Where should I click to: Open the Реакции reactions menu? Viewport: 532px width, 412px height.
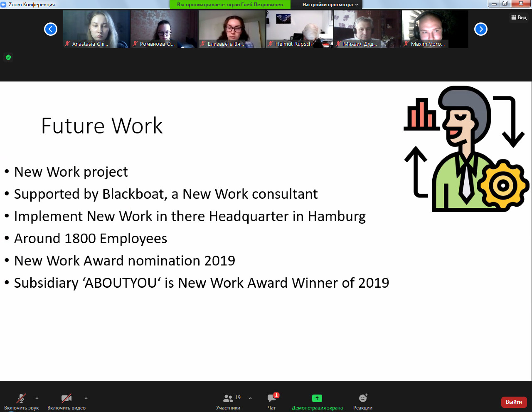coord(363,402)
